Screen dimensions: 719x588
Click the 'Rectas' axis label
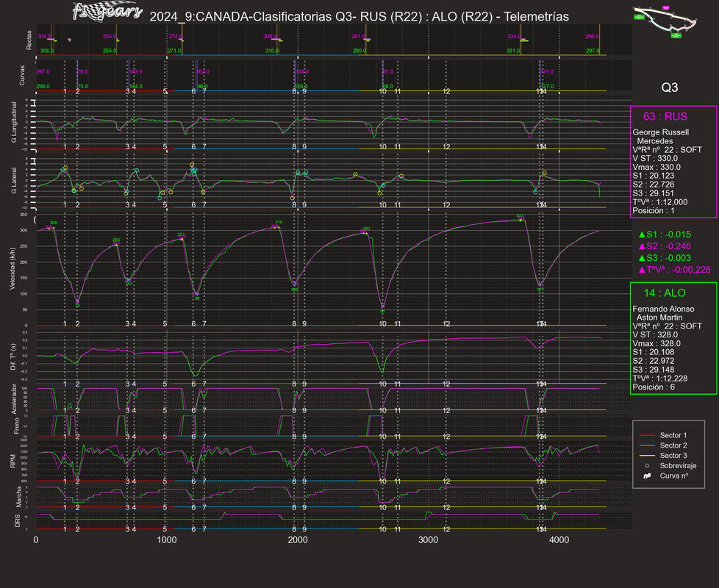tap(29, 40)
